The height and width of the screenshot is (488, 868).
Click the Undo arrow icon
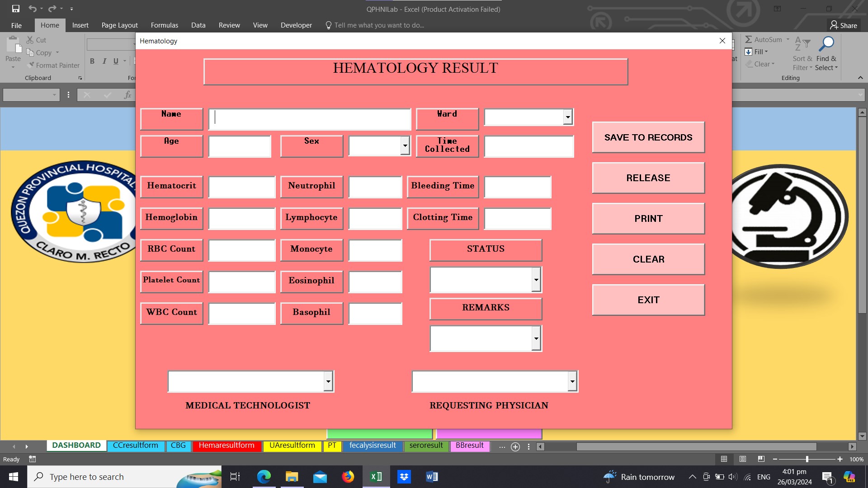tap(32, 9)
